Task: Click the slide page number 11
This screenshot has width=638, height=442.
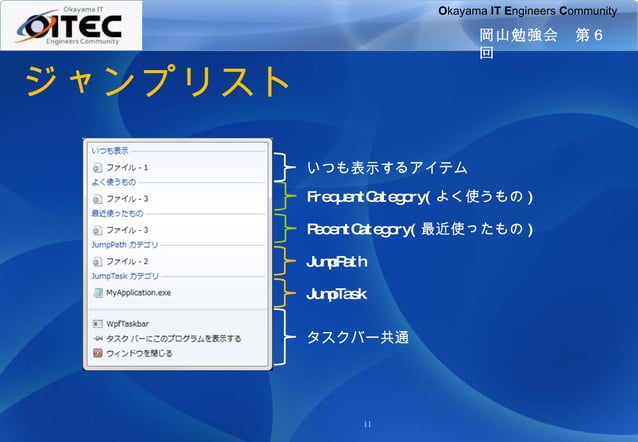Action: [x=367, y=424]
